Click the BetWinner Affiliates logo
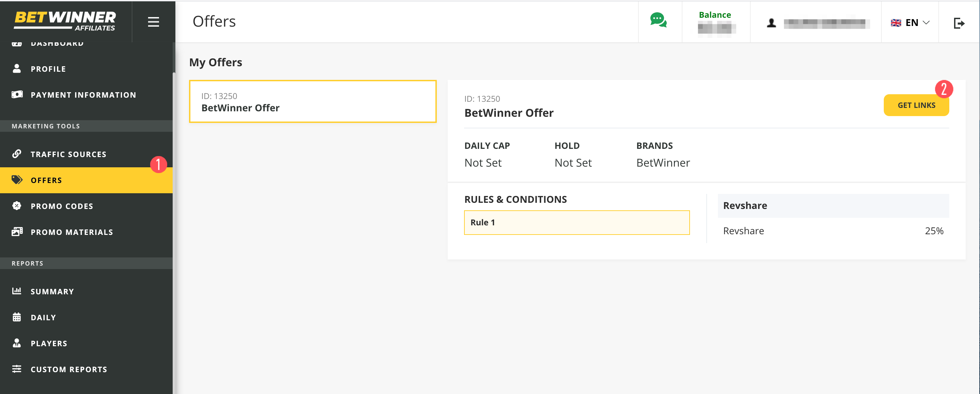 tap(65, 21)
